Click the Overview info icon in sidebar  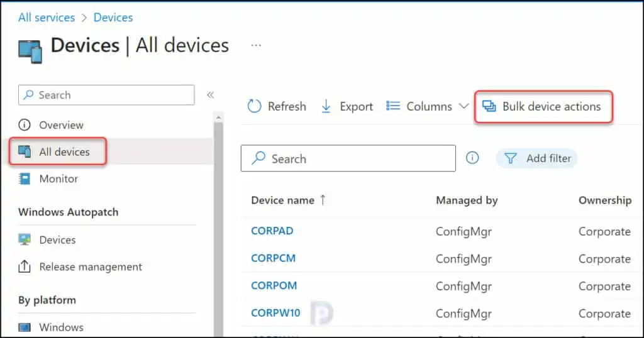click(25, 124)
